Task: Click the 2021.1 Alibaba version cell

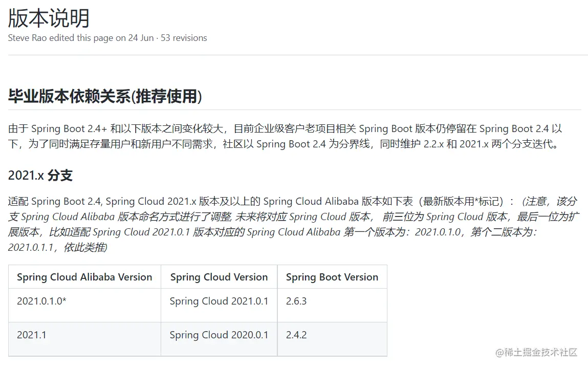Action: 31,335
